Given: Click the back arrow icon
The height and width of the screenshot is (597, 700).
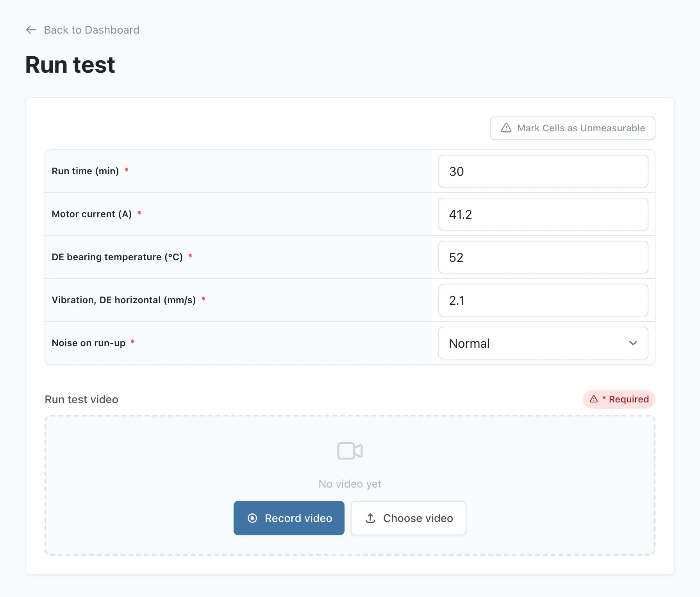Looking at the screenshot, I should [x=31, y=30].
